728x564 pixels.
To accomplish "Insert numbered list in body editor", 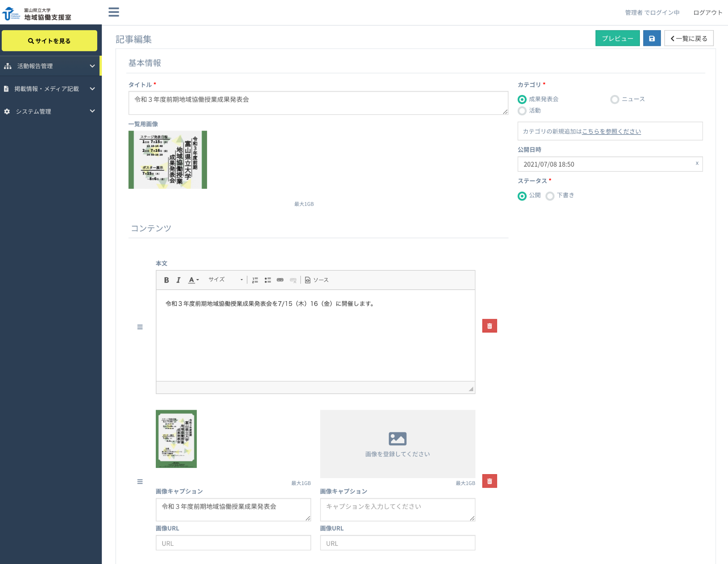I will click(x=255, y=280).
